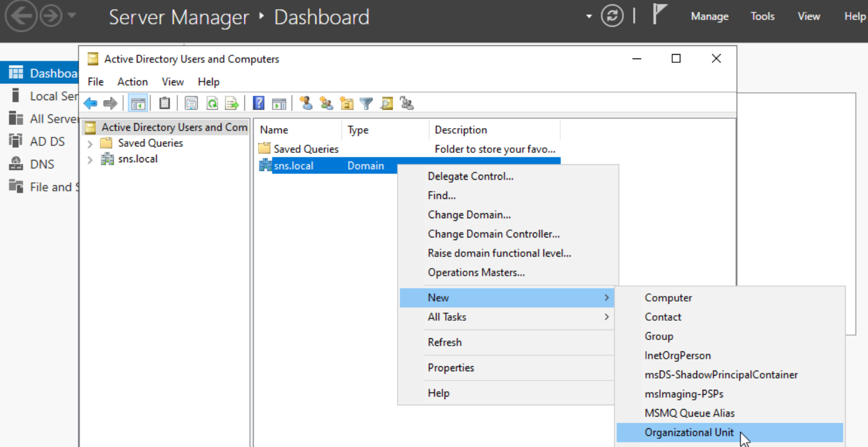
Task: Toggle the Show/Hide Console Tree toolbar icon
Action: click(137, 103)
